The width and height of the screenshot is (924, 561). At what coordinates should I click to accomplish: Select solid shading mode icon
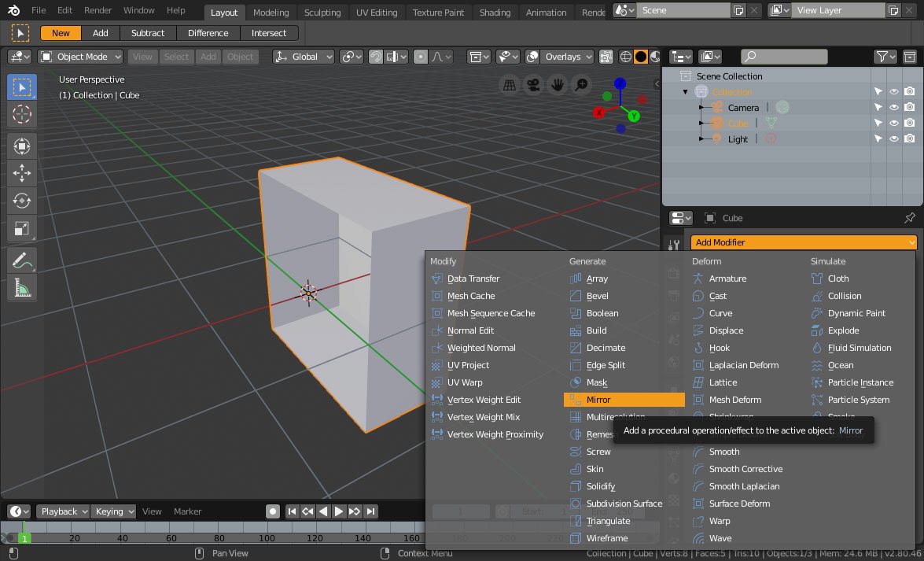(641, 57)
